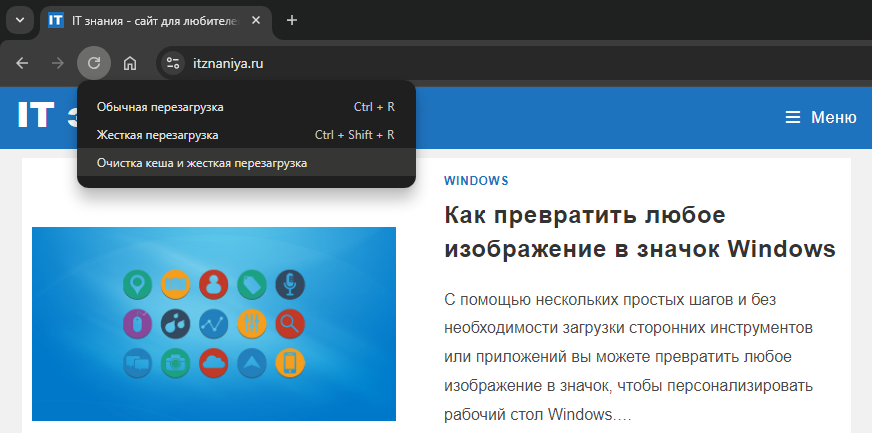The image size is (872, 433).
Task: Choose Очистка кеша и жесткая перезагрузка
Action: (246, 163)
